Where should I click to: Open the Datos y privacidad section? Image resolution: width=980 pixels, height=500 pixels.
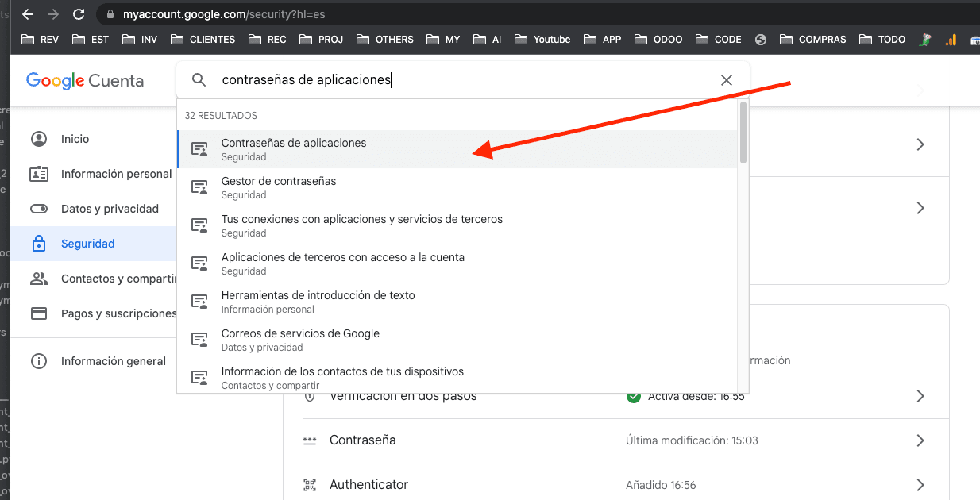pyautogui.click(x=110, y=209)
